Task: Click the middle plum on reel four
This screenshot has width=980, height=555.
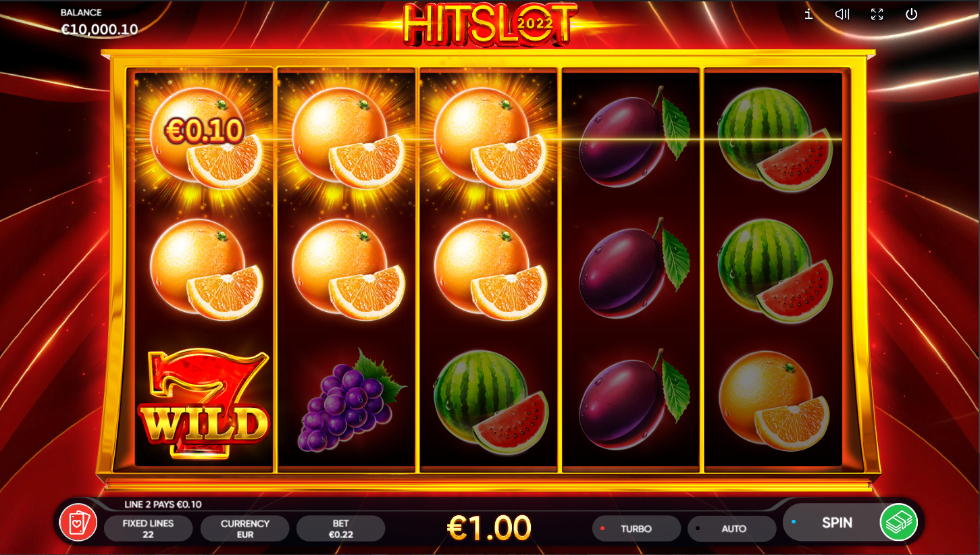Action: pyautogui.click(x=634, y=267)
